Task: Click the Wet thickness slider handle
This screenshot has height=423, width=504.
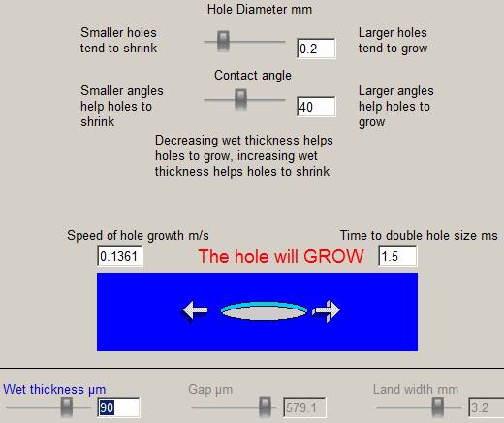Action: click(67, 407)
